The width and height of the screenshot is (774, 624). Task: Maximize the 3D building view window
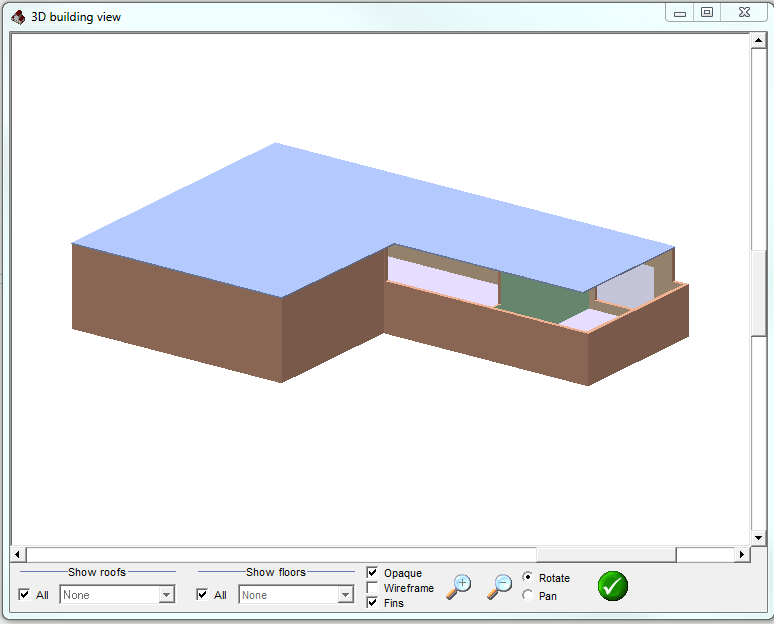707,13
